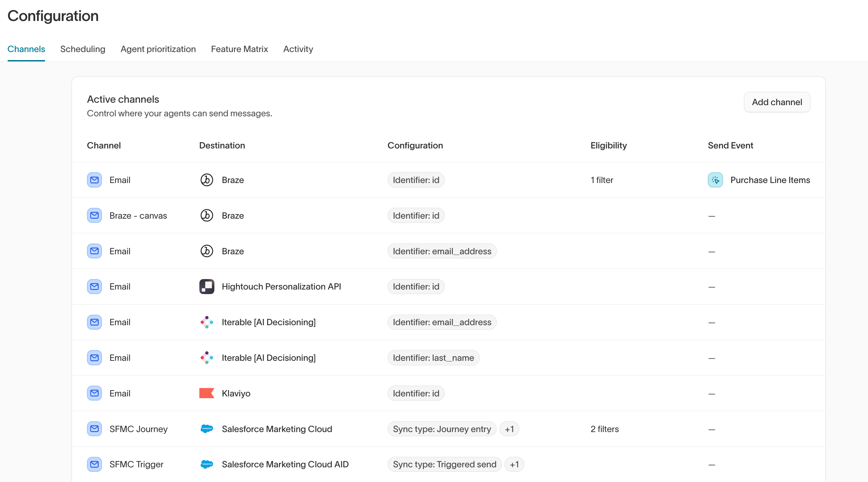Open the Scheduling tab
This screenshot has width=868, height=482.
(x=83, y=49)
